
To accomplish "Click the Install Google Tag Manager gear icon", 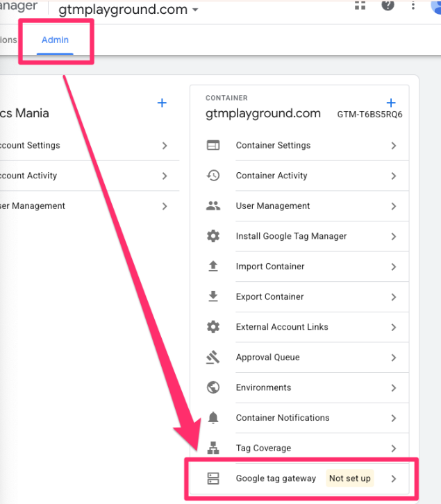I will [213, 236].
